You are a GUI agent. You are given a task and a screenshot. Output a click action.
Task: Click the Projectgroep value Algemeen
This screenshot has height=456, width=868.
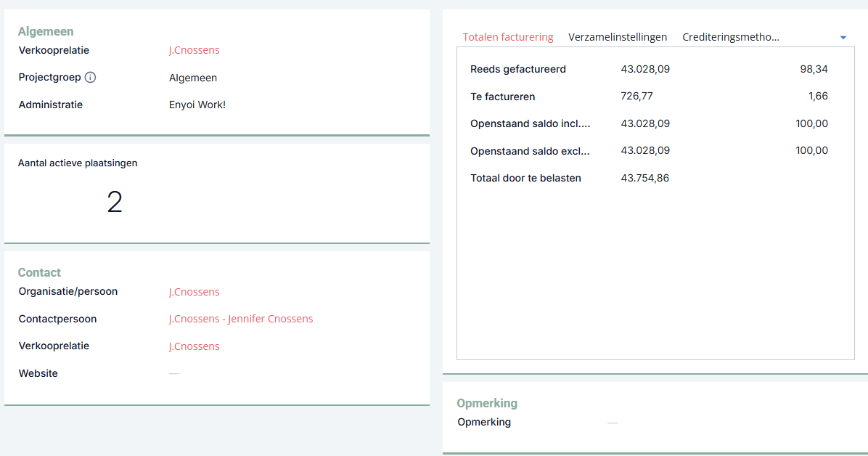click(x=192, y=78)
